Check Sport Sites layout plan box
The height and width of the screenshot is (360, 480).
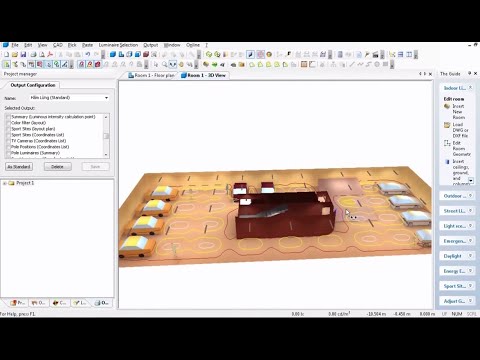8,129
